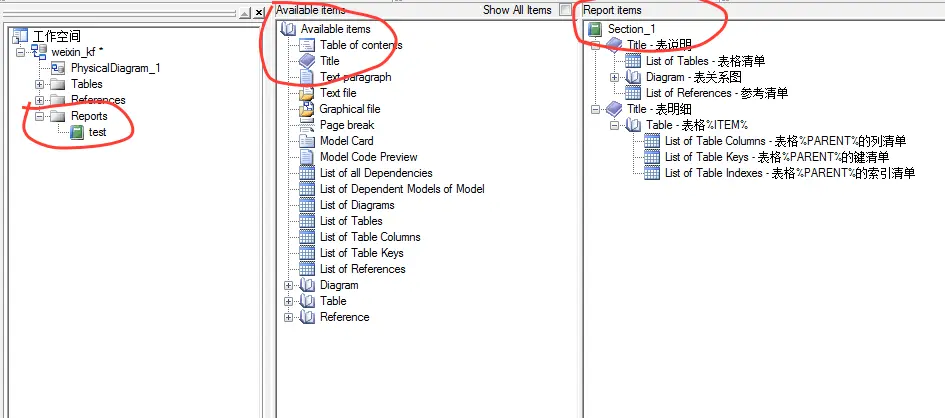The width and height of the screenshot is (945, 418).
Task: Click the workspace root icon
Action: pyautogui.click(x=20, y=36)
